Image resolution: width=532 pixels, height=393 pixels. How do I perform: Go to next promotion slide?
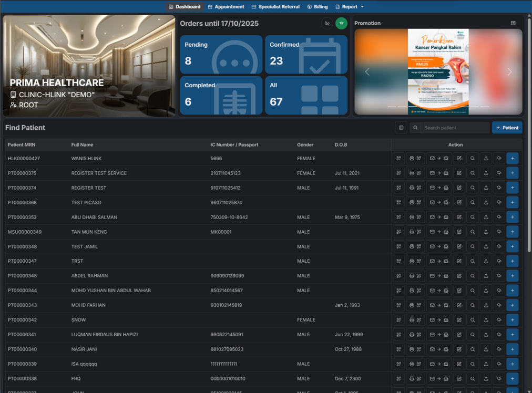(x=509, y=72)
